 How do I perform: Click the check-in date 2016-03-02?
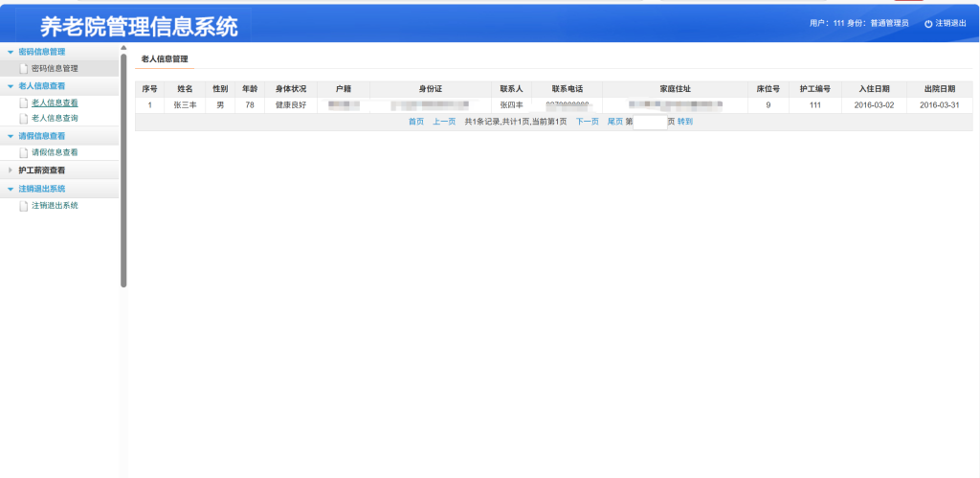tap(875, 105)
